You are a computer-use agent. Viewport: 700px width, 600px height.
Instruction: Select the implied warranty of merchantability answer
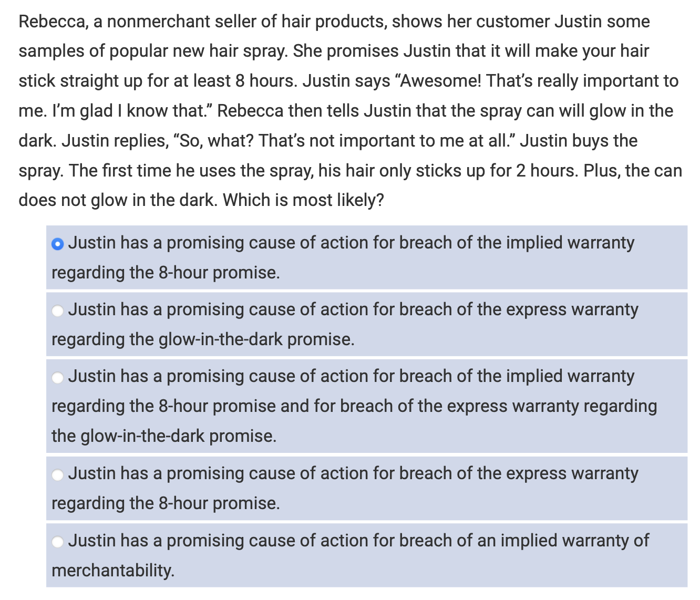(x=58, y=541)
